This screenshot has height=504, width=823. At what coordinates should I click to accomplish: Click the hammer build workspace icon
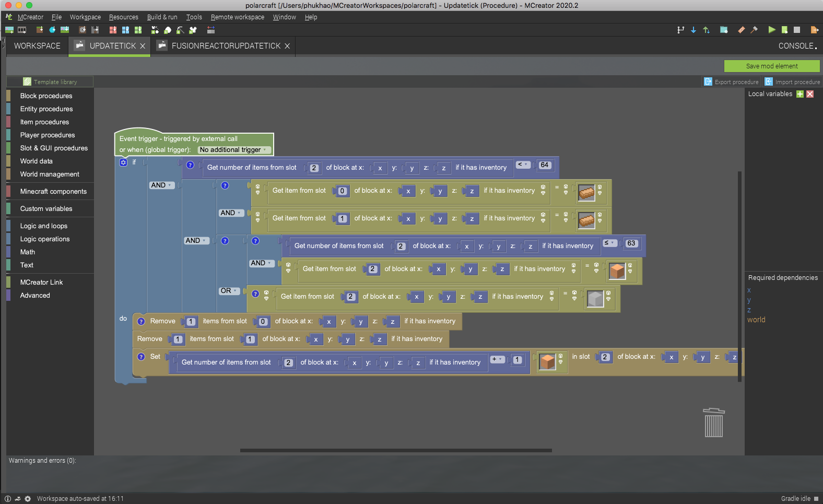pyautogui.click(x=754, y=30)
